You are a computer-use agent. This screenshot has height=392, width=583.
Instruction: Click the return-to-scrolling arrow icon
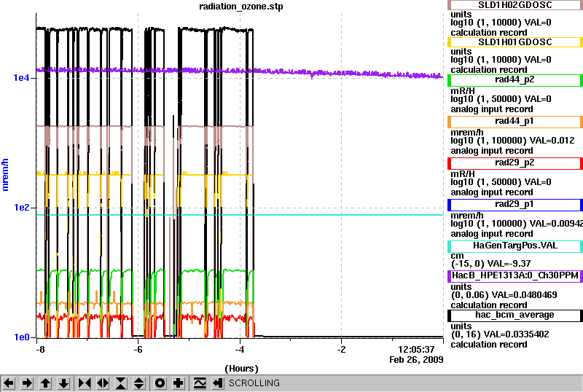click(x=218, y=383)
